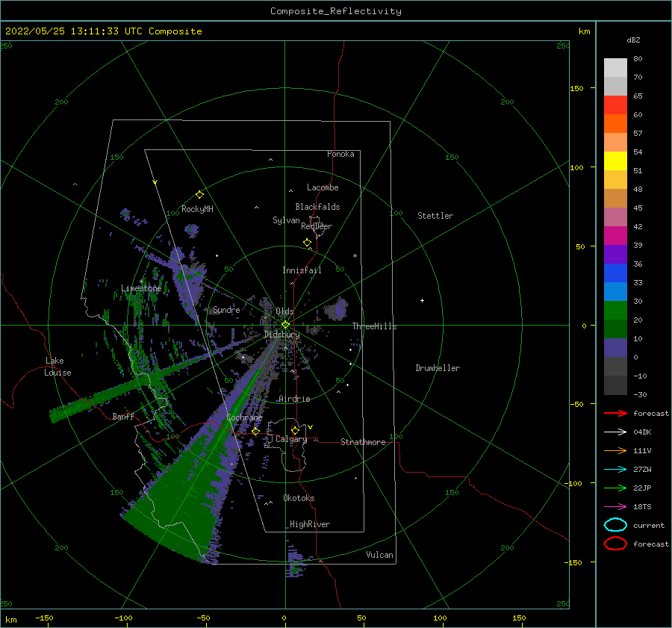The height and width of the screenshot is (628, 672).
Task: Click the green 22JP arrow in legend
Action: (x=615, y=488)
